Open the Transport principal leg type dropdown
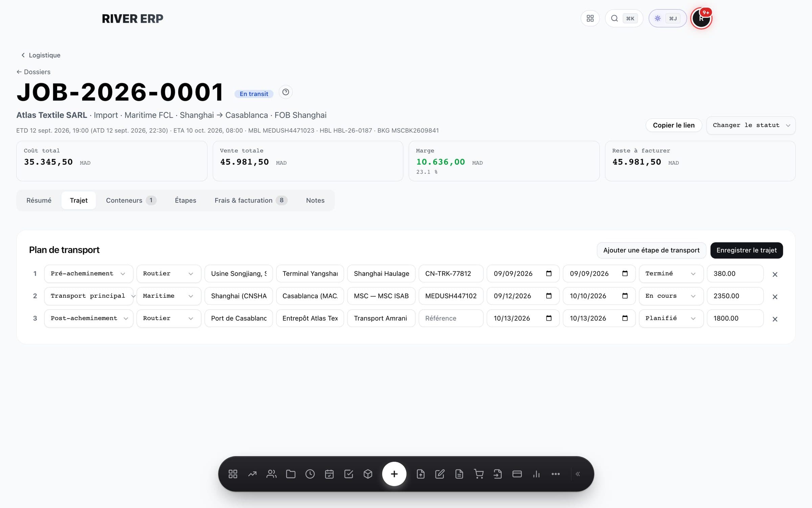This screenshot has width=812, height=508. [89, 296]
